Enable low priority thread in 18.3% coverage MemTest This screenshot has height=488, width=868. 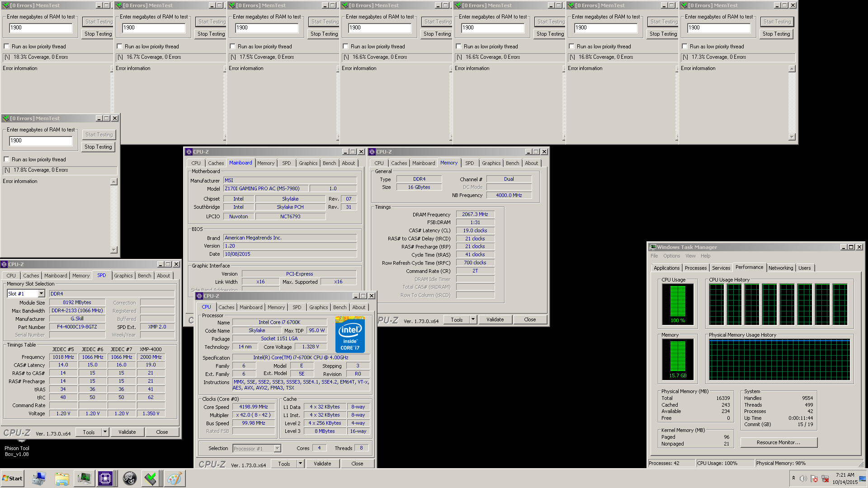pos(7,47)
